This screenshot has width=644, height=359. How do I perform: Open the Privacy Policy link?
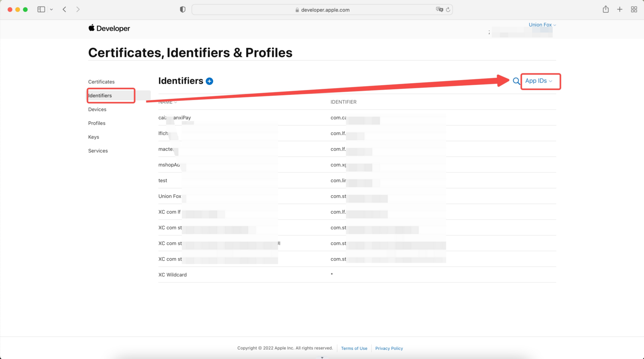pyautogui.click(x=389, y=348)
